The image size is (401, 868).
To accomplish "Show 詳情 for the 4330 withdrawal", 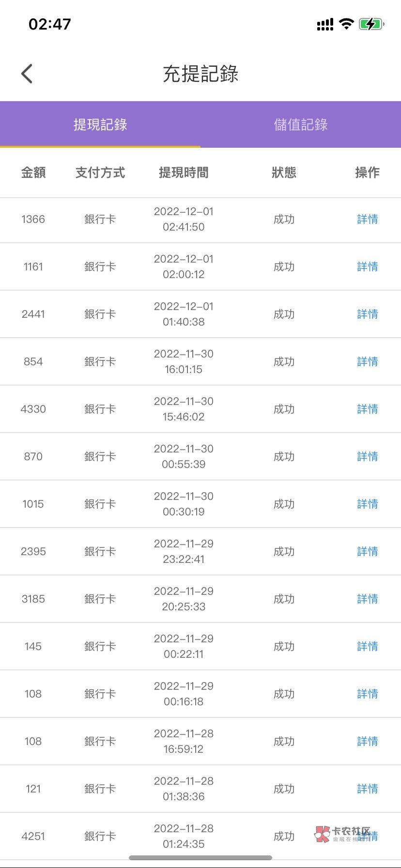I will (x=367, y=409).
